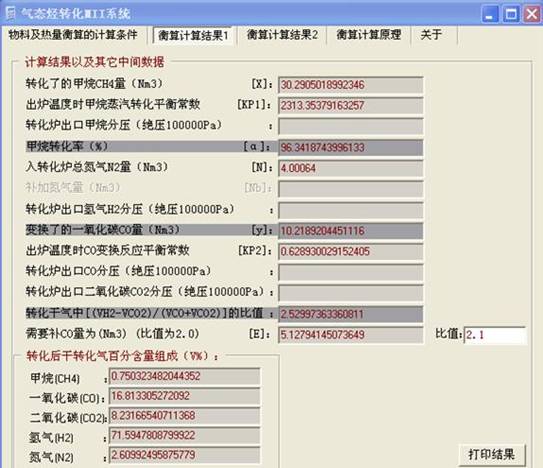Switch to the 衡算计算结果2 tab
This screenshot has width=543, height=468.
coord(282,35)
